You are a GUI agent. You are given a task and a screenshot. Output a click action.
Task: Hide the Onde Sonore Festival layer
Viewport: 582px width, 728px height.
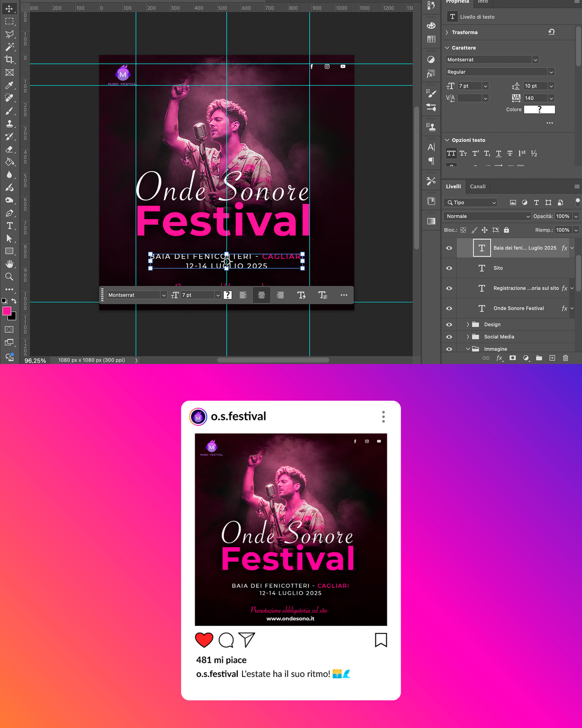(x=449, y=308)
